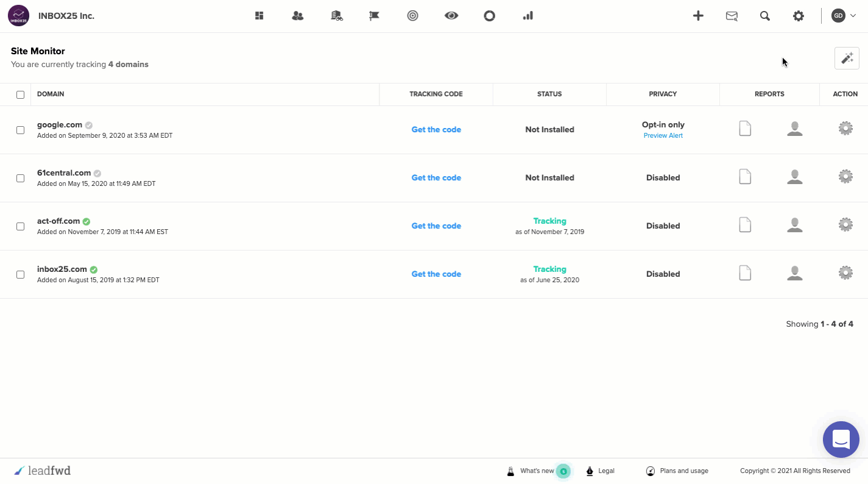Click the plus add-new icon

698,16
